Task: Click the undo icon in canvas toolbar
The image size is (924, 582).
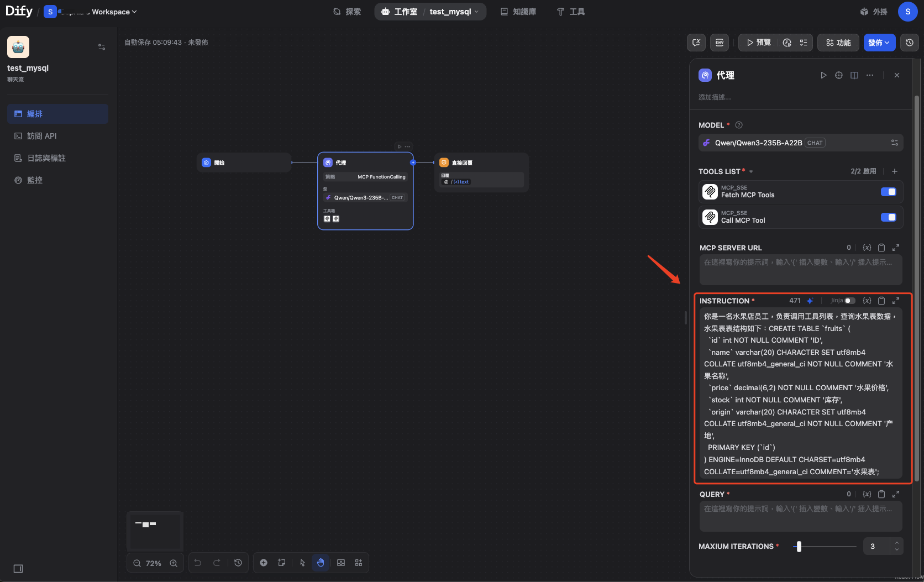Action: pos(198,562)
